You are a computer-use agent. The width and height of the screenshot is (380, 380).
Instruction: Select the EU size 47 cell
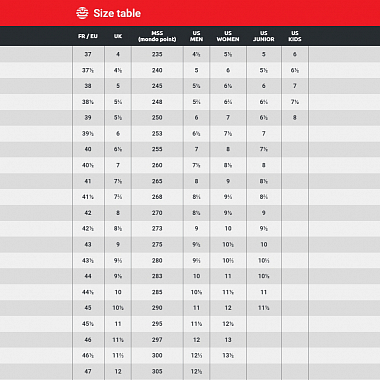(x=88, y=371)
